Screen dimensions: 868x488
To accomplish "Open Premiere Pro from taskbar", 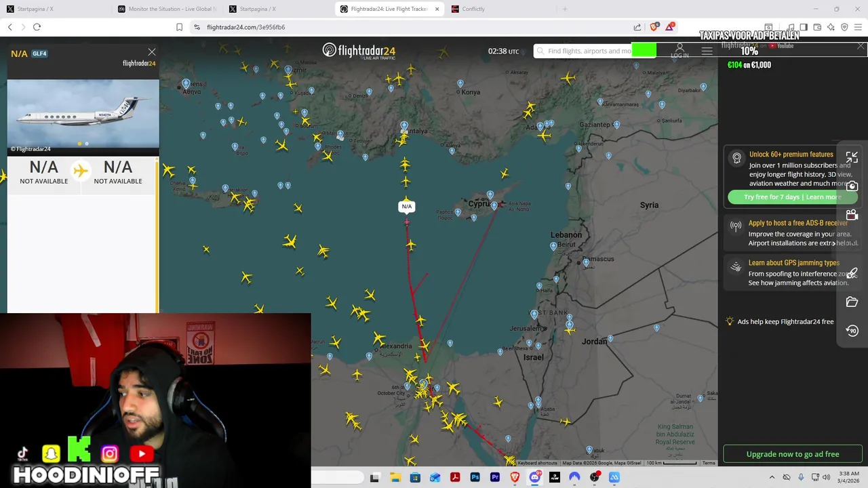I will click(x=495, y=477).
